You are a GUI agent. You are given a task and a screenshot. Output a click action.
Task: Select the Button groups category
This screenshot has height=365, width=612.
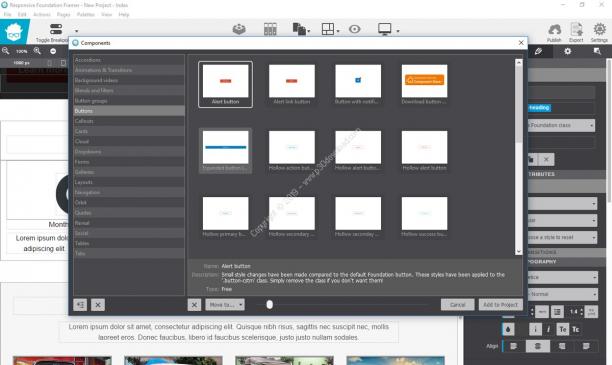pos(129,100)
